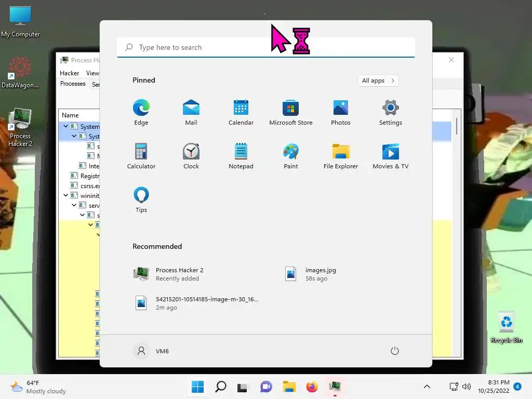
Task: Open the Calendar app
Action: coord(241,113)
